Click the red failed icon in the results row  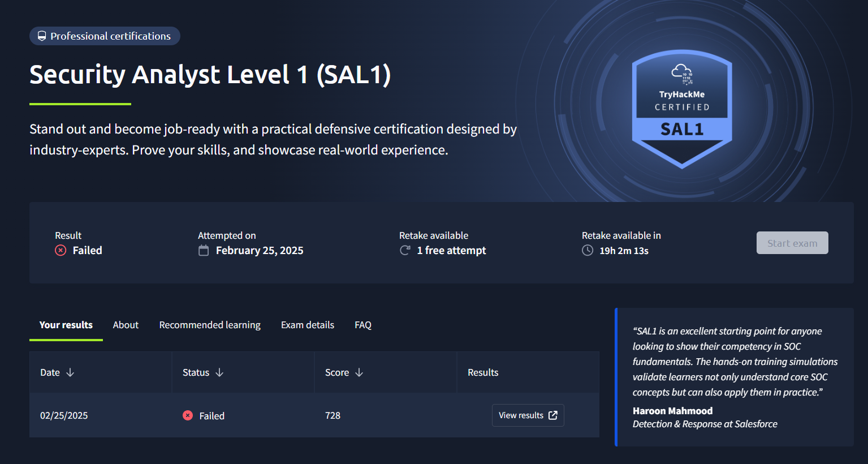(188, 415)
